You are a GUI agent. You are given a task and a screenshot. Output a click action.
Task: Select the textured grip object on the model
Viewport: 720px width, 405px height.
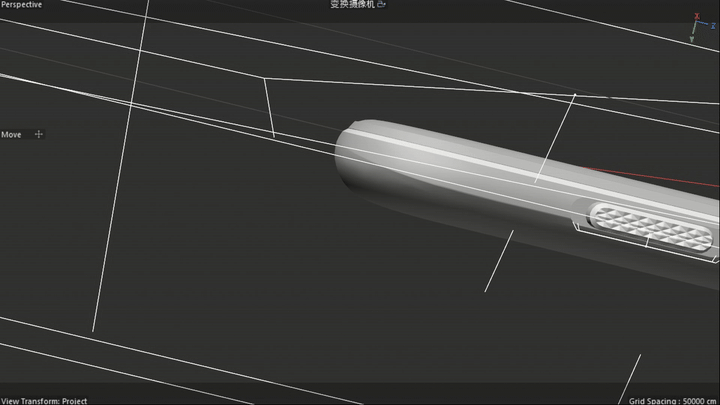point(651,227)
